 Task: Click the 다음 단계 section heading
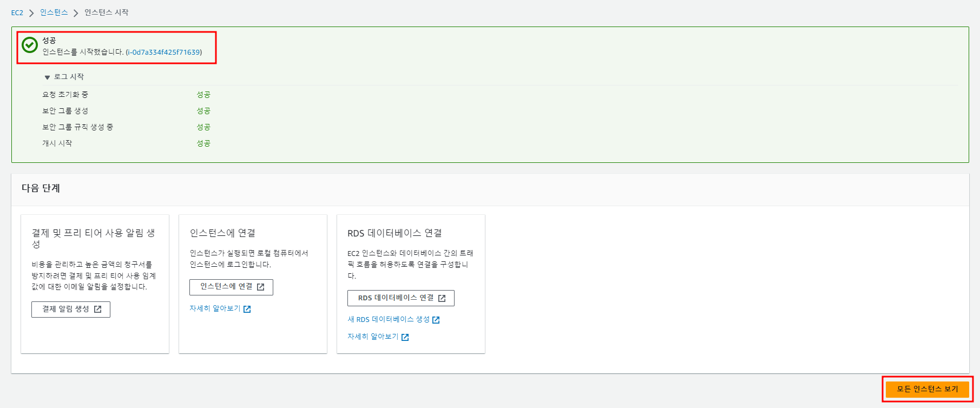click(41, 188)
